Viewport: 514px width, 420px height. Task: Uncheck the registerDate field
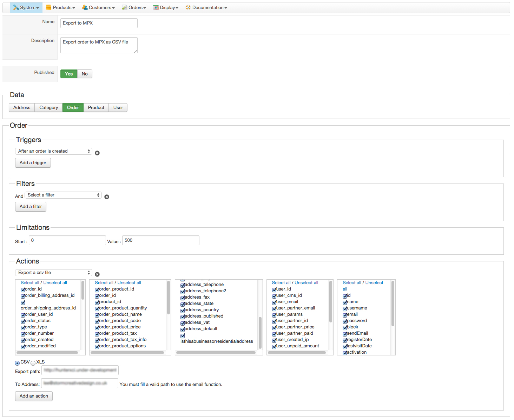pos(345,340)
